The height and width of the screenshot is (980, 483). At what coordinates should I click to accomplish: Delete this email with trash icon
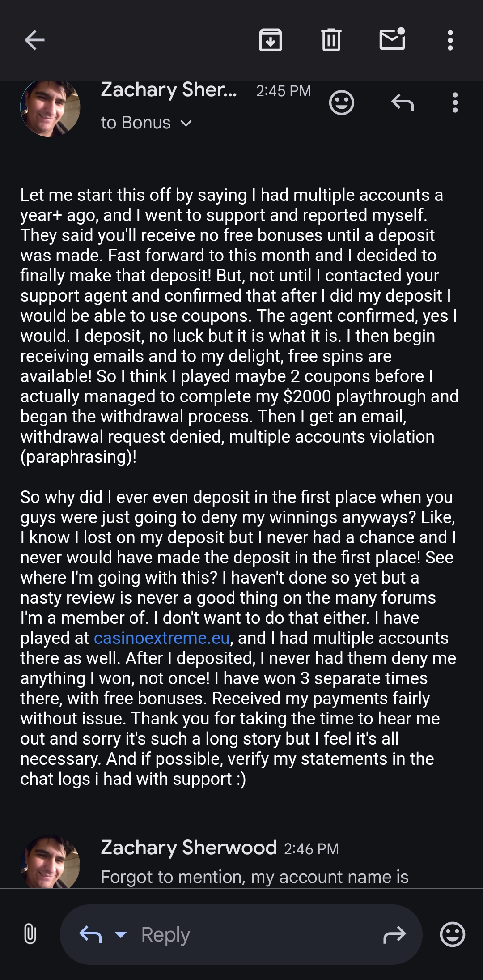pyautogui.click(x=331, y=40)
